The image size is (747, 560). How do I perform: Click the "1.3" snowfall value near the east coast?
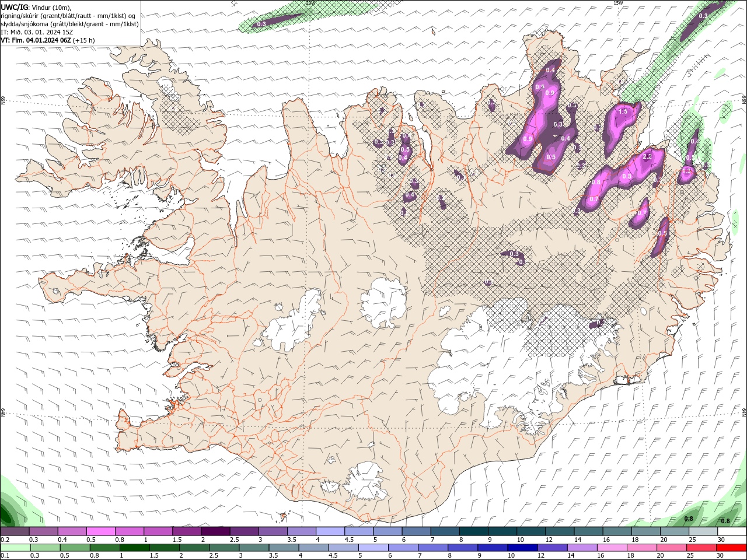point(687,171)
